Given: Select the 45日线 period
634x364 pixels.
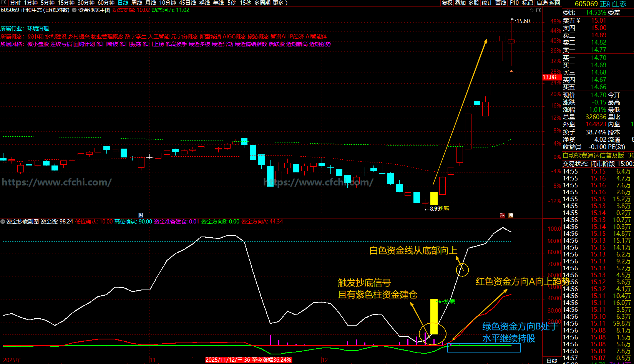Looking at the screenshot, I should pos(188,3).
